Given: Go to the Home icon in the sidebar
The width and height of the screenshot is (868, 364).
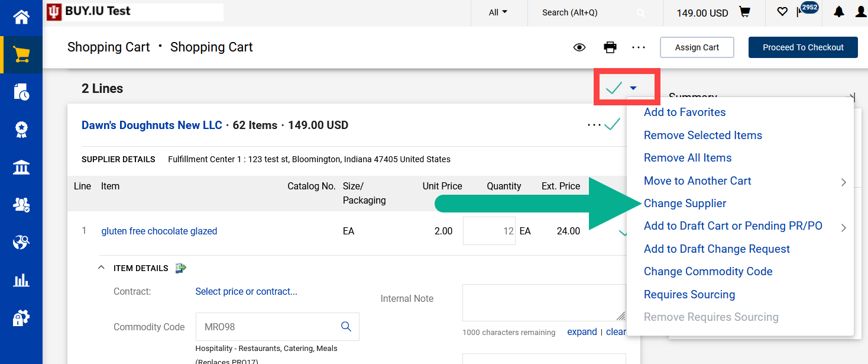Looking at the screenshot, I should [21, 18].
